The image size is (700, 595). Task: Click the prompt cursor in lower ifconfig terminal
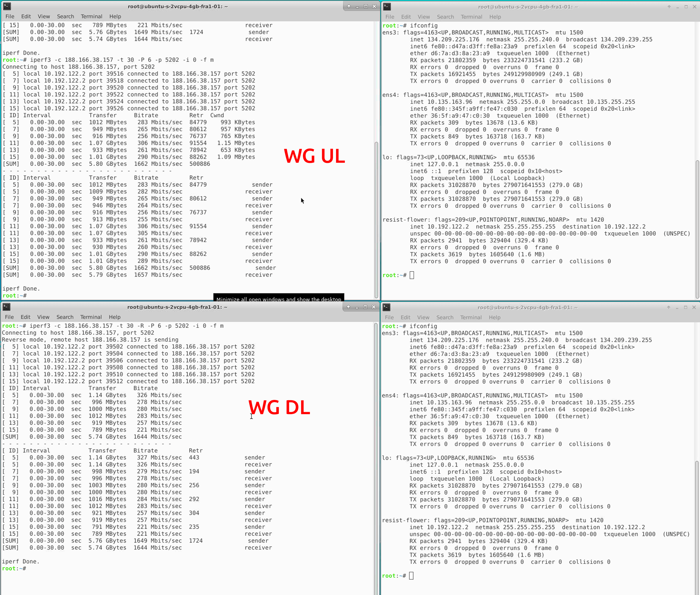point(411,575)
